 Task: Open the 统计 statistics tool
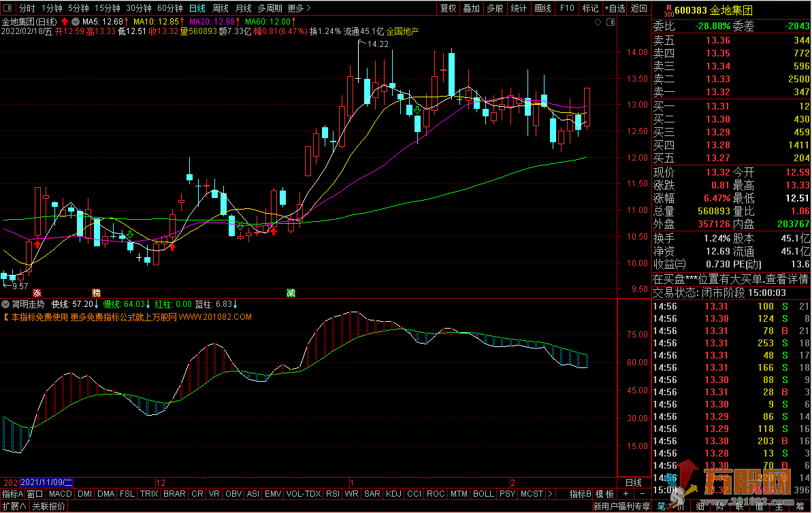519,8
